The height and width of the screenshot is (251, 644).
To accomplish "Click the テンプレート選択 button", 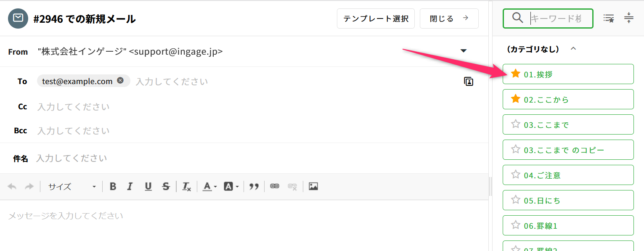I will point(376,19).
